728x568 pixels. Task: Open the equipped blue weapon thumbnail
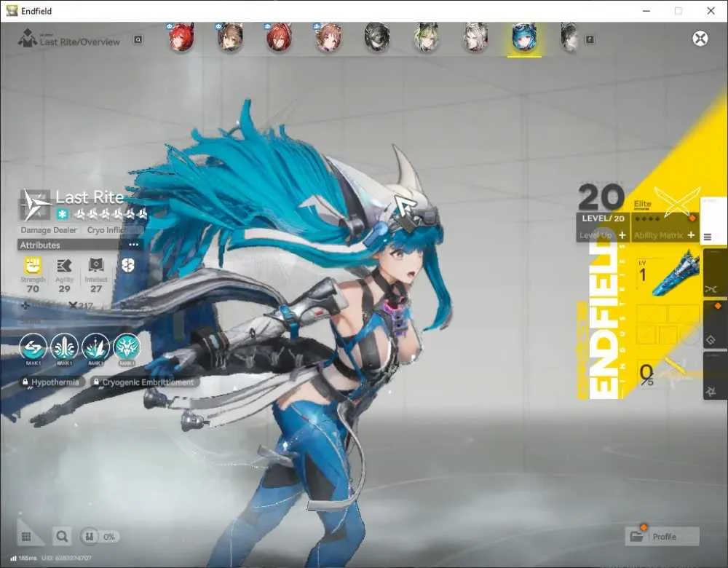676,273
